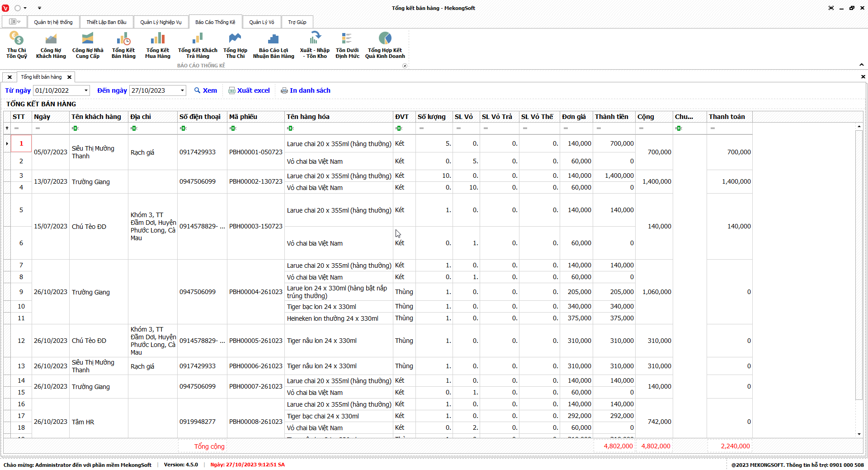Collapse the ribbon with the chevron arrow
This screenshot has height=470, width=868.
862,65
